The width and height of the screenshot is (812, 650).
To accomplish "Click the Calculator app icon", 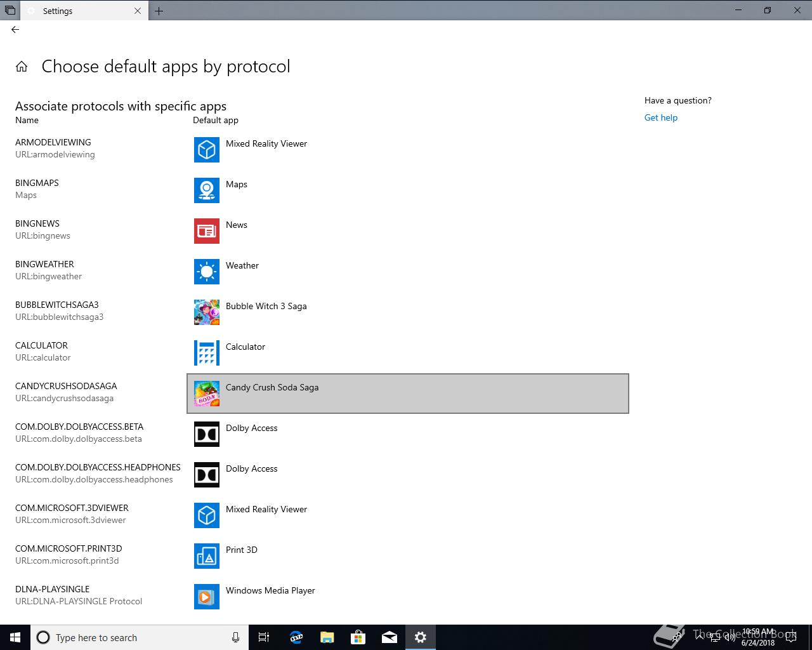I will click(x=207, y=353).
